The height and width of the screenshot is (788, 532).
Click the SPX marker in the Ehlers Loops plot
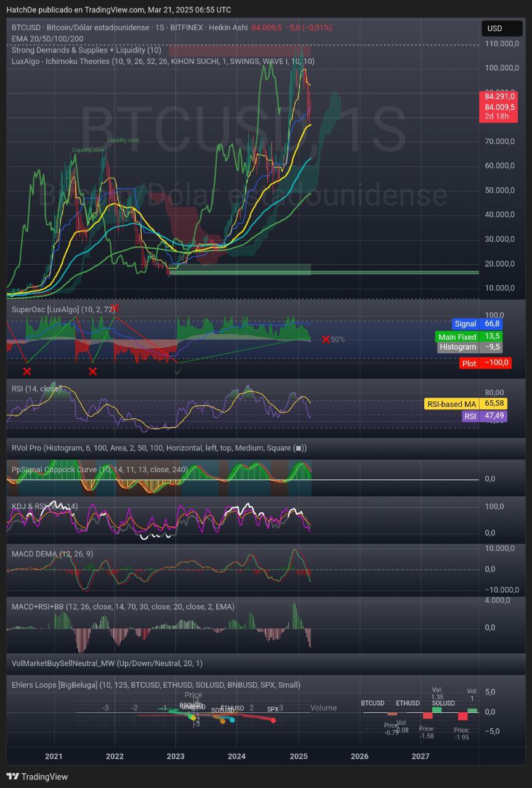[x=273, y=720]
